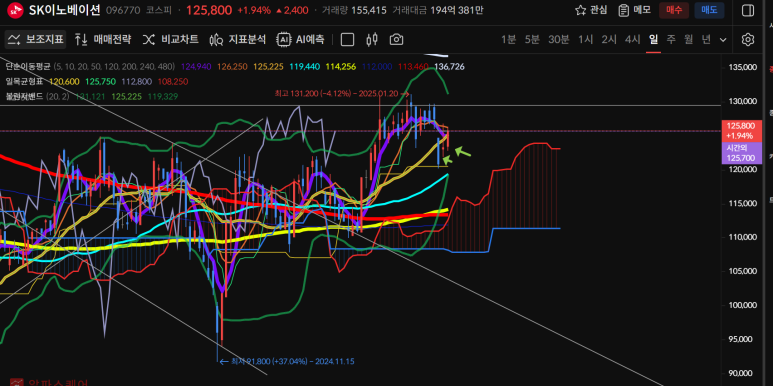This screenshot has width=773, height=386.
Task: Click moving average value 114,256
Action: 341,67
